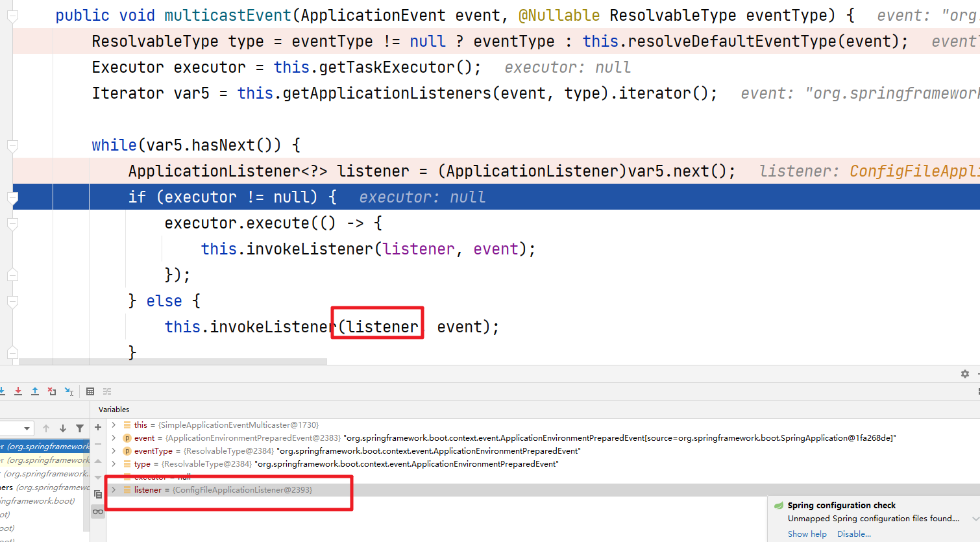
Task: Click the Step Out icon in debugger toolbar
Action: point(35,391)
